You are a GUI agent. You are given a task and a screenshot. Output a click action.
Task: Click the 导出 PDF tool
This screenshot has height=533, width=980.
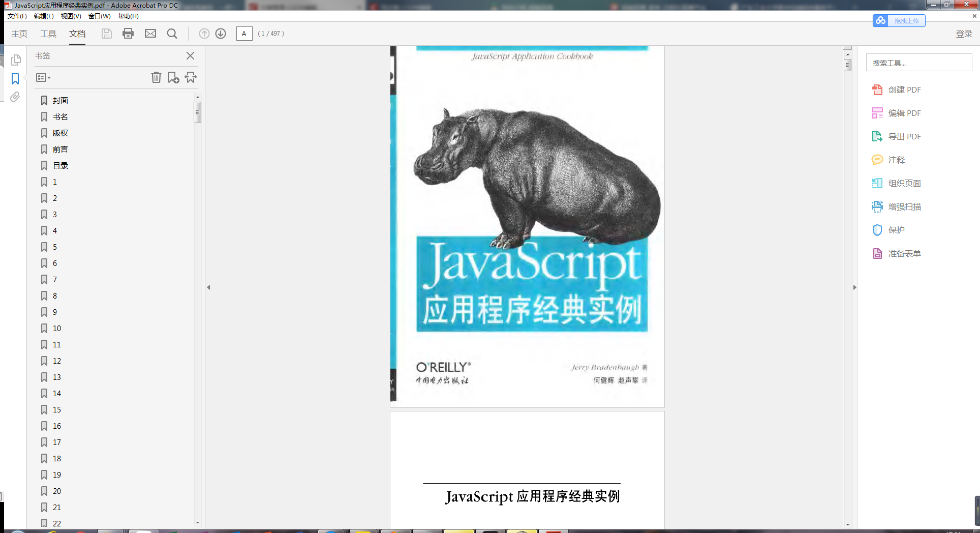pyautogui.click(x=904, y=136)
